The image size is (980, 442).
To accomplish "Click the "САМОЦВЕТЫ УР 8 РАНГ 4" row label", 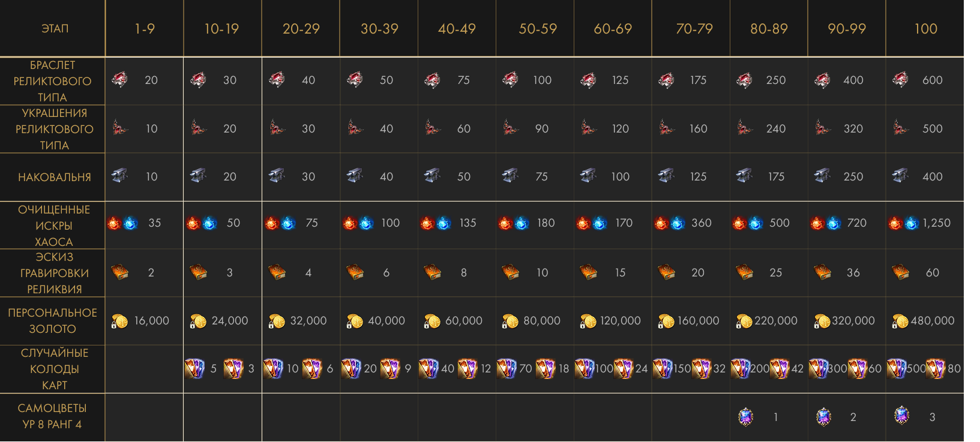I will (52, 416).
